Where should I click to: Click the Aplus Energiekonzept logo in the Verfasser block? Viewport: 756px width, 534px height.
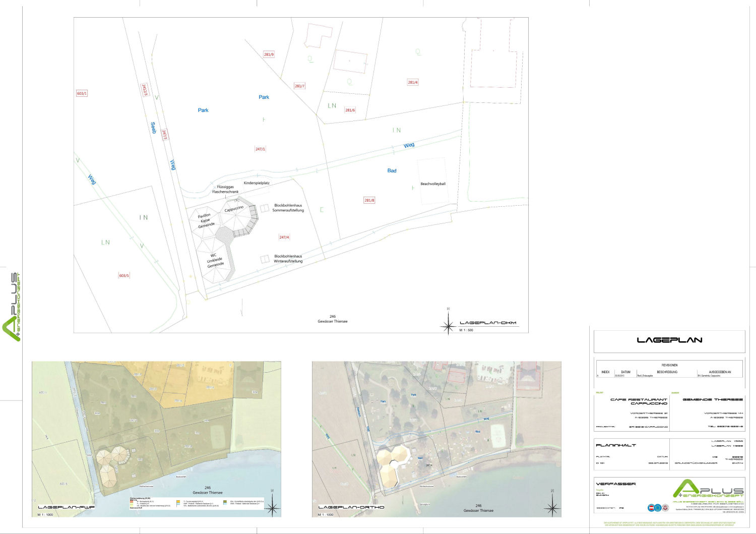708,489
